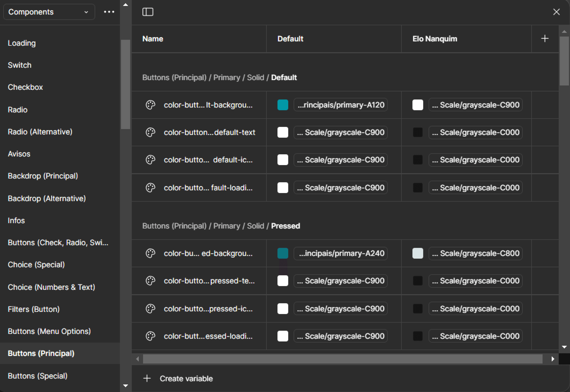Viewport: 570px width, 392px height.
Task: Click light gray swatch for grayscale-C800
Action: coord(418,253)
